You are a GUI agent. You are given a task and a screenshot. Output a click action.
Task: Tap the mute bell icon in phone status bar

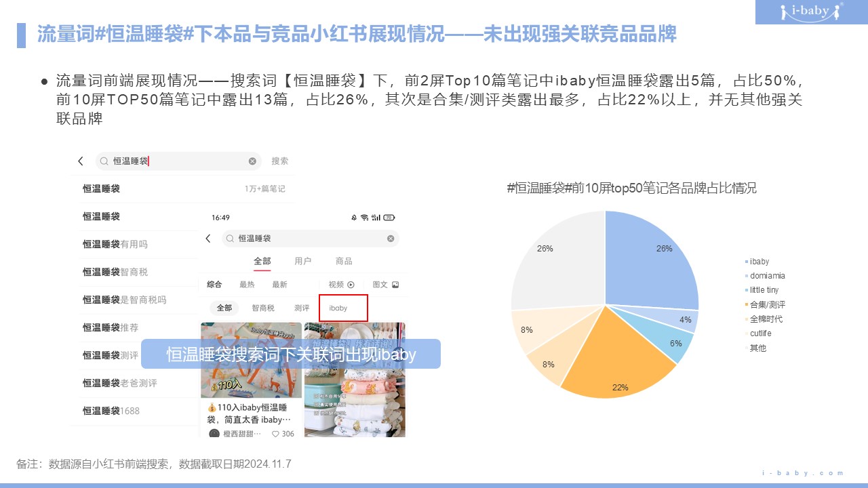pyautogui.click(x=354, y=218)
